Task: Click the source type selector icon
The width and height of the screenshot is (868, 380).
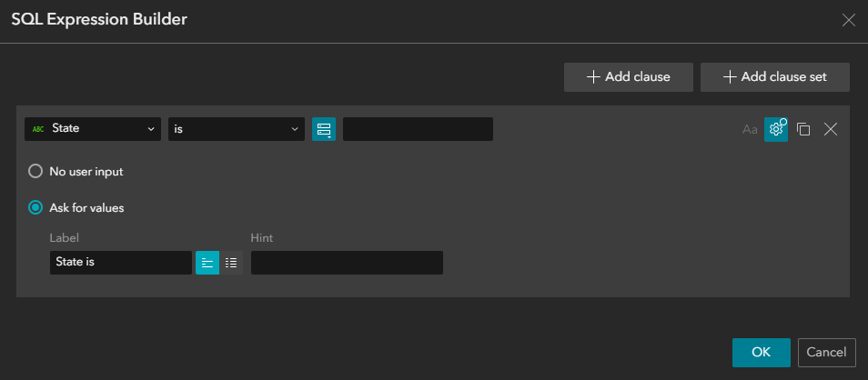Action: click(324, 129)
